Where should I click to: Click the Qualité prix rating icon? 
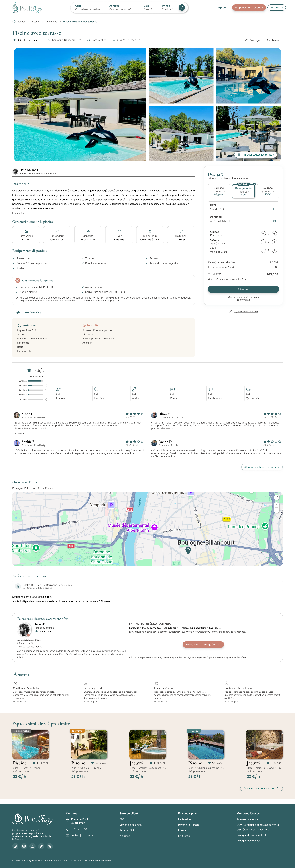(x=248, y=389)
